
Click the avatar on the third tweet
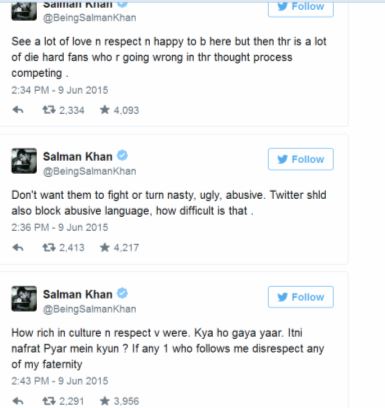click(x=24, y=299)
